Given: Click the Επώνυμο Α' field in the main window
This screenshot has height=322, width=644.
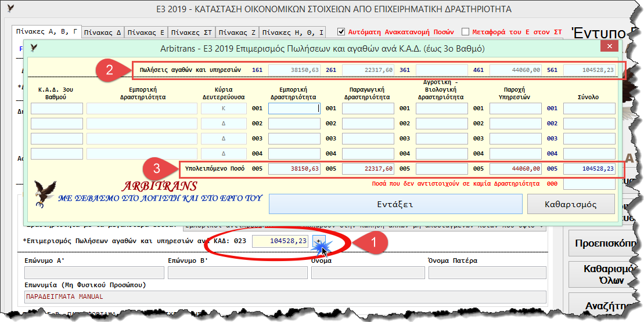Looking at the screenshot, I should [95, 273].
